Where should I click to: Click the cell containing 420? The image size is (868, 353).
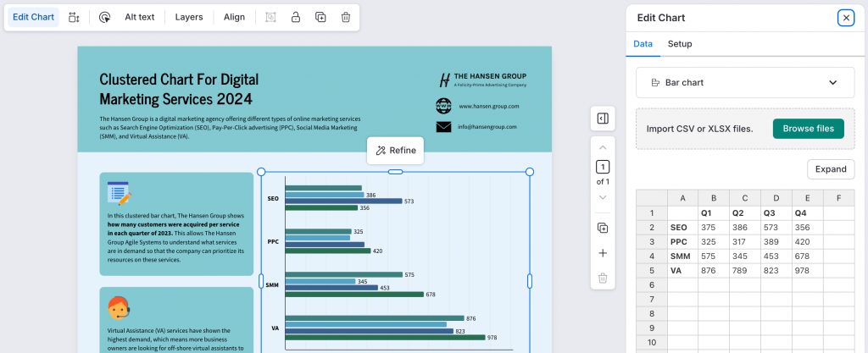pos(808,242)
